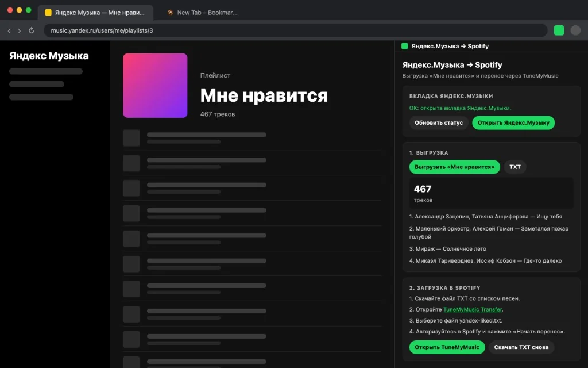Click the status text OK: открыта вкладка Яндекс.Музыки

pos(460,108)
